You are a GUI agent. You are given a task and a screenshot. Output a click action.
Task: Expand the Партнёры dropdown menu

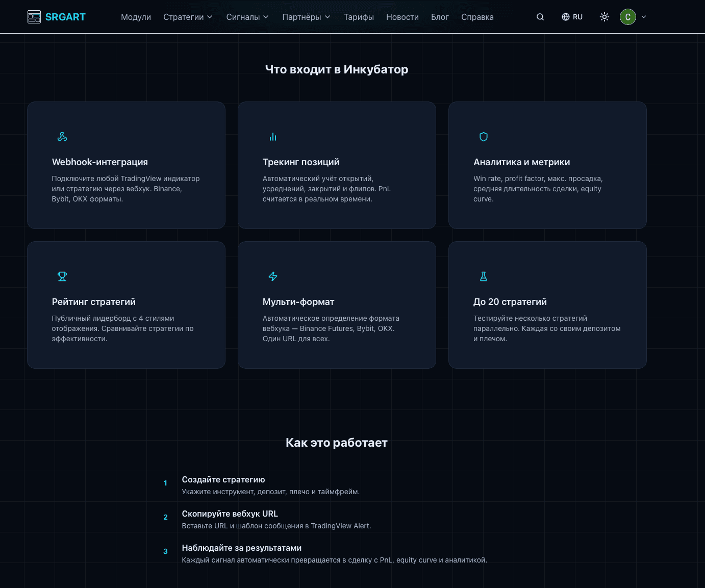click(306, 17)
